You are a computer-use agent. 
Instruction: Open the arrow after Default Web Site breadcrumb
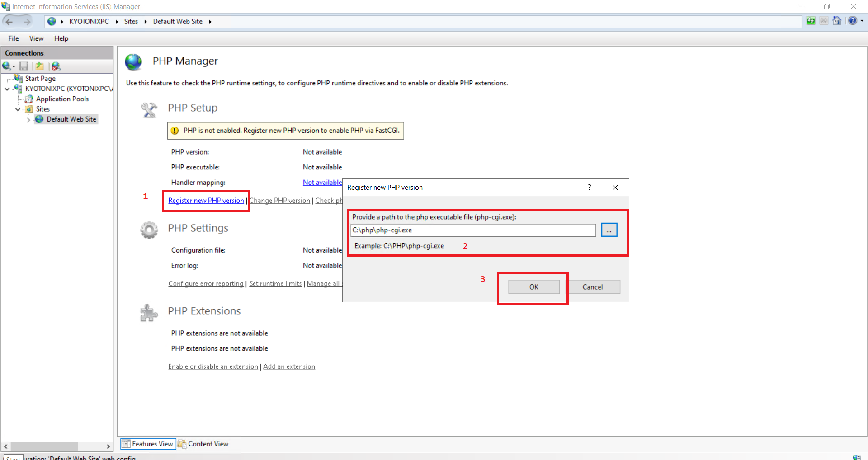pos(210,22)
